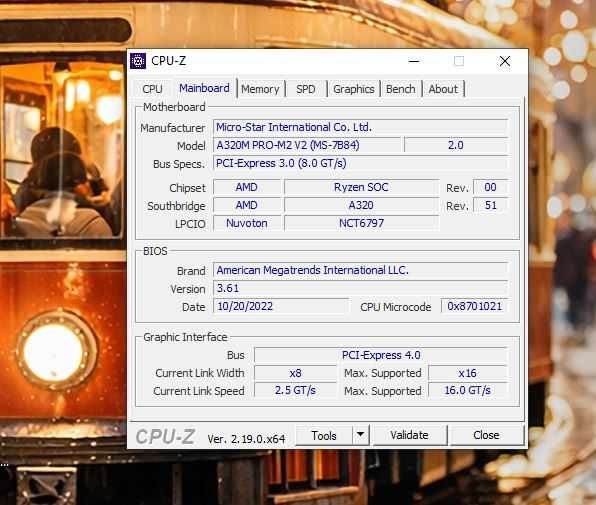Click the BIOS date 10/20/2022 value
This screenshot has height=505, width=596.
[x=281, y=306]
